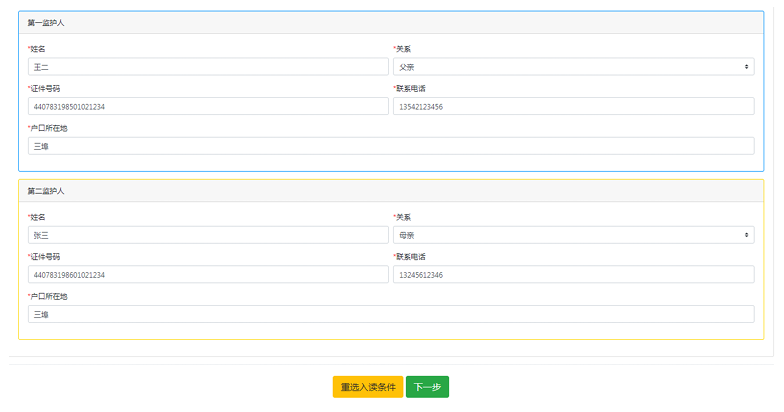Click first guardian's 户口所在地 field
This screenshot has height=412, width=784.
pyautogui.click(x=391, y=146)
